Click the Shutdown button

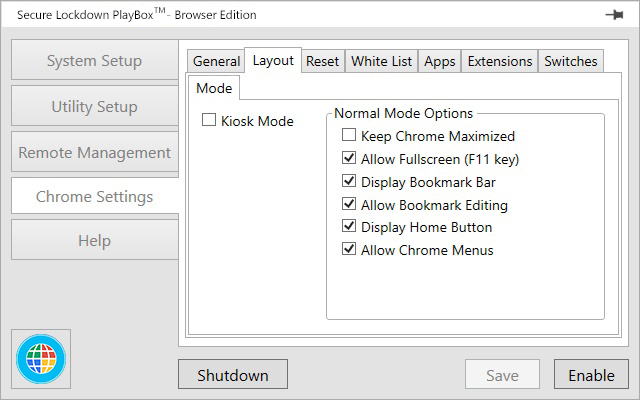click(x=233, y=374)
